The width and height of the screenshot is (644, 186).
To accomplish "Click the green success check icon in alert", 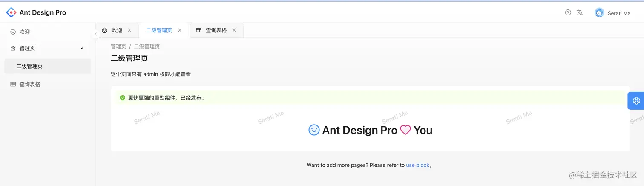I will 123,98.
